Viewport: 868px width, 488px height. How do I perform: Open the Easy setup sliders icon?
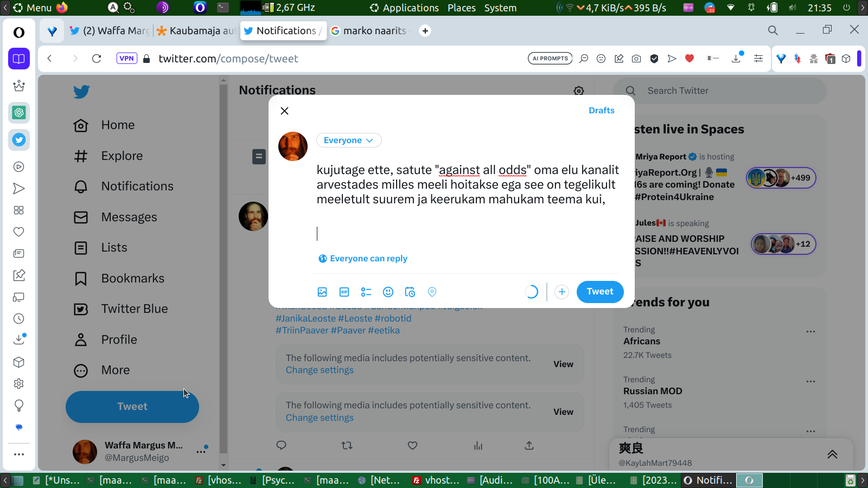click(758, 59)
